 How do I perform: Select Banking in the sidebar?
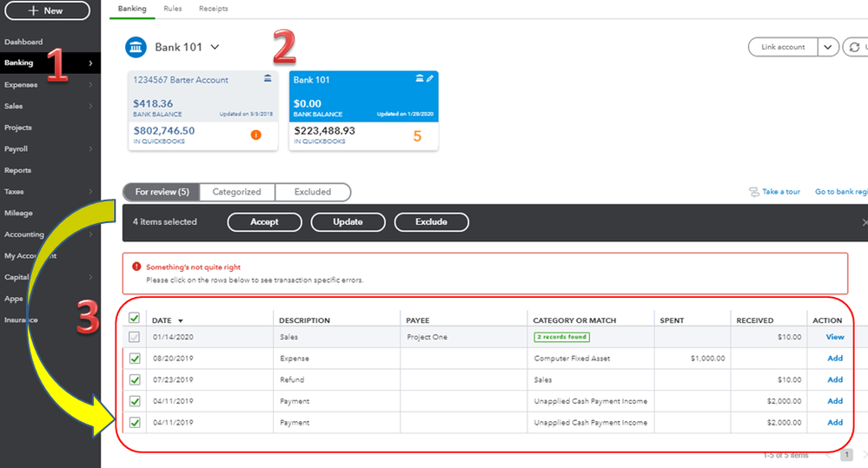point(19,63)
